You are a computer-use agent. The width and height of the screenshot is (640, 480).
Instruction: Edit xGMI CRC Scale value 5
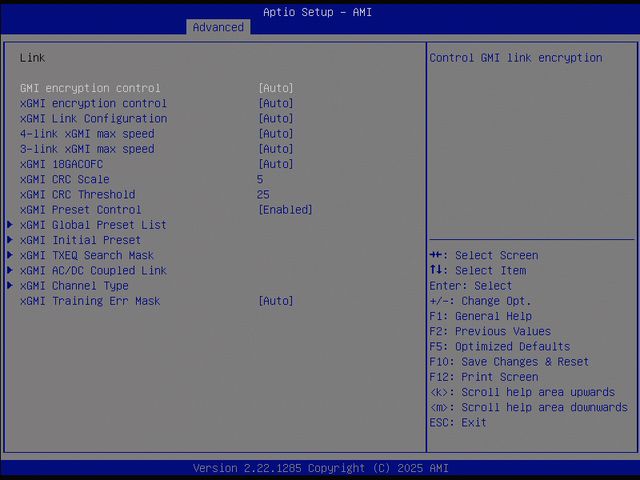[260, 179]
